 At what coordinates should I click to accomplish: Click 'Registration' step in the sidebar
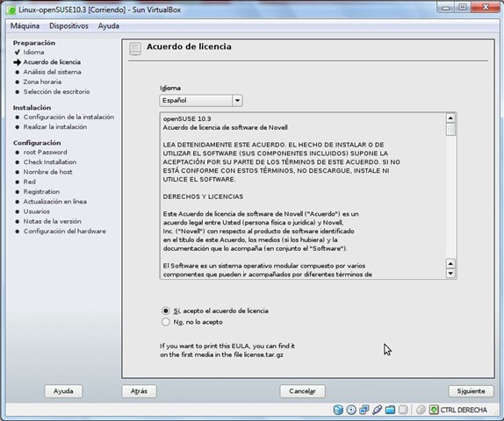(41, 192)
